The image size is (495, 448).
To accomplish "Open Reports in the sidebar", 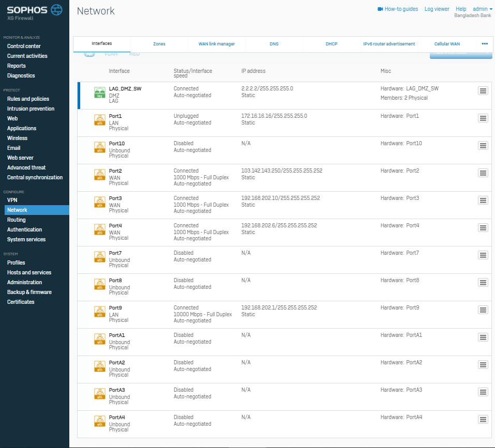I will pyautogui.click(x=17, y=66).
